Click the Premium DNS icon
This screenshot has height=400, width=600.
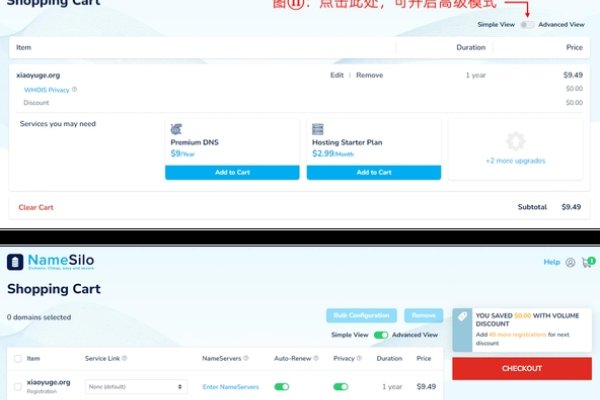176,129
